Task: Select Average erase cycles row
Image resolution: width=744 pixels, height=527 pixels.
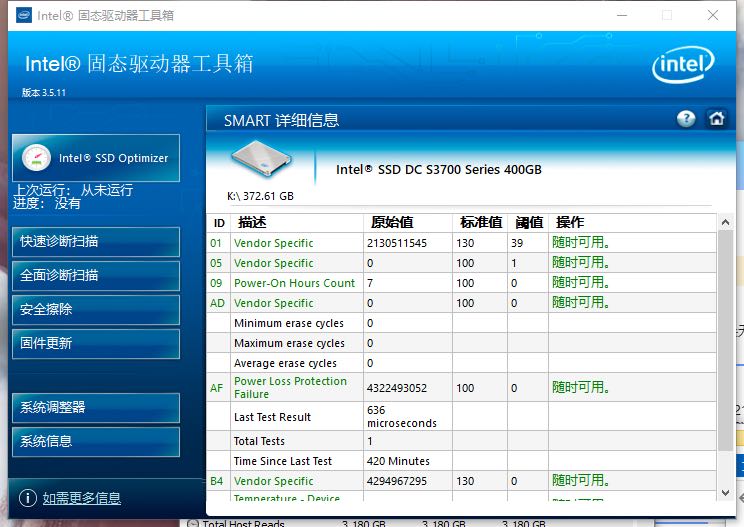Action: click(x=461, y=363)
